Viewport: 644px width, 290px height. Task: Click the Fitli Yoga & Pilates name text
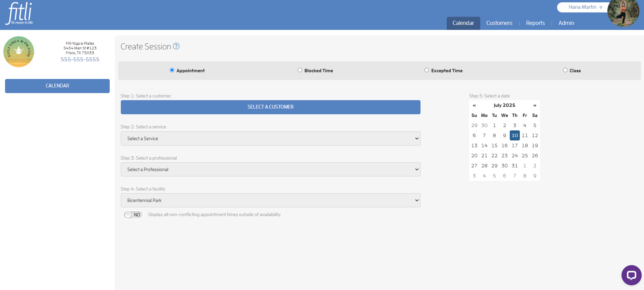click(80, 43)
